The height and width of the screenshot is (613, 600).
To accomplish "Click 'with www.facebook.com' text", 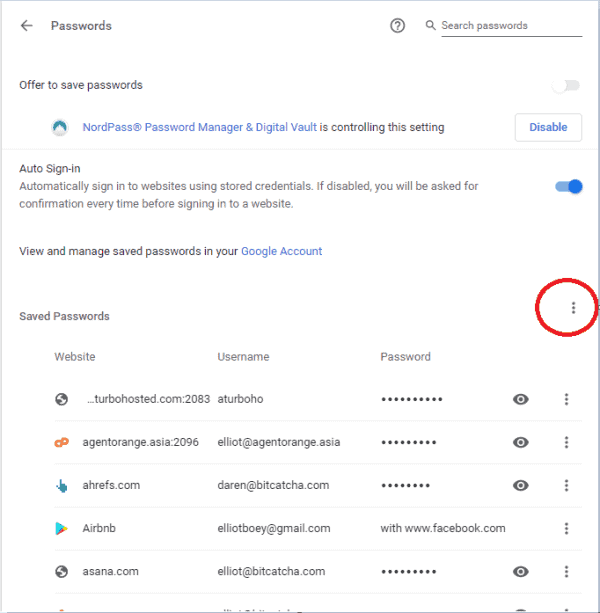I will (x=443, y=529).
